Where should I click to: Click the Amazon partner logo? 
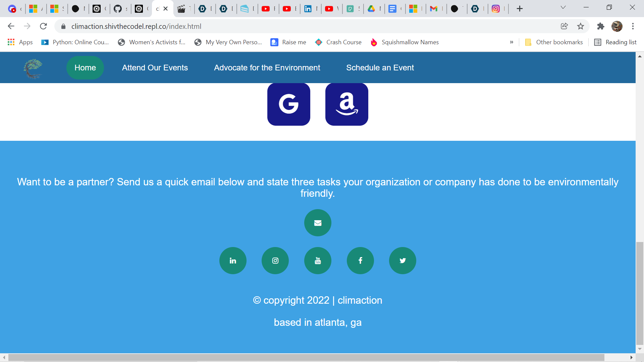pos(346,104)
